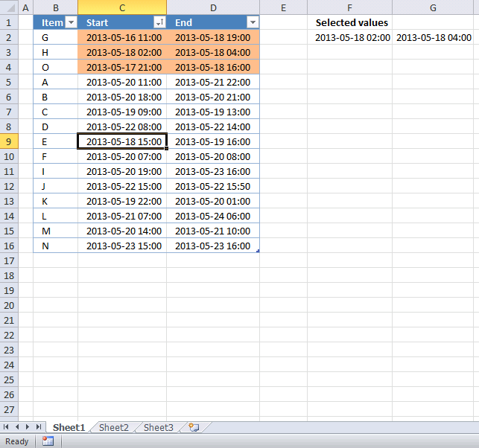Image resolution: width=479 pixels, height=448 pixels.
Task: Click the Select All corner button
Action: 9,7
